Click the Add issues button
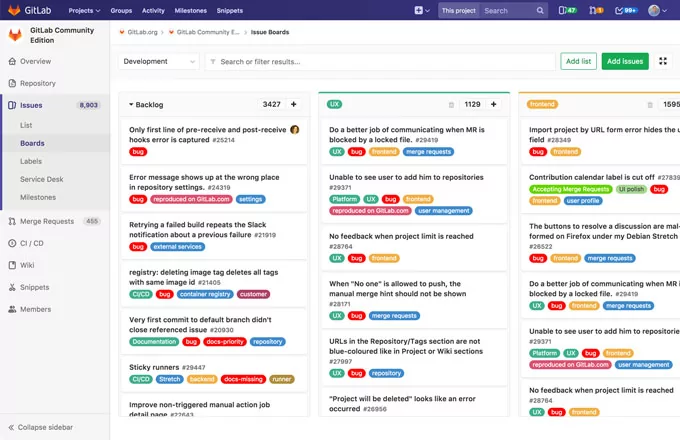The image size is (680, 440). click(x=625, y=61)
